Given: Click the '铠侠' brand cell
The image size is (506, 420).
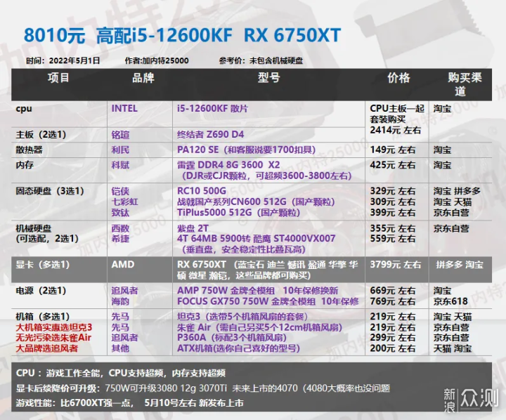Looking at the screenshot, I should point(120,191).
